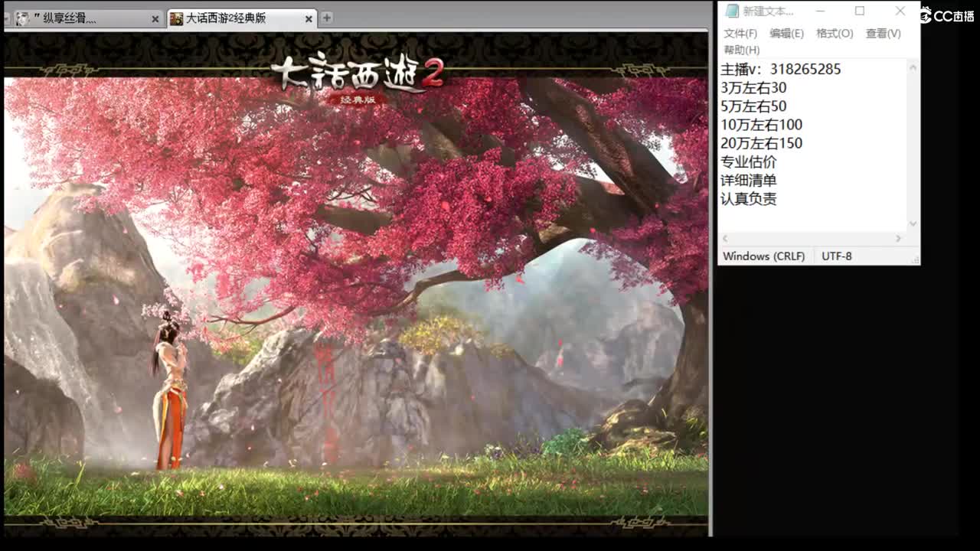980x551 pixels.
Task: Open the 文件(F) menu in Notepad
Action: click(x=740, y=34)
